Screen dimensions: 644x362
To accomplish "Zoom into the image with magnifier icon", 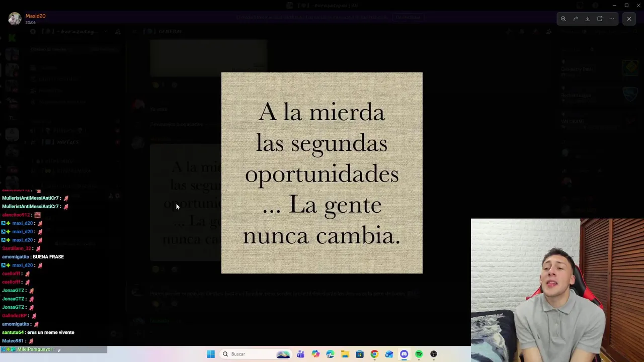I will tap(563, 19).
